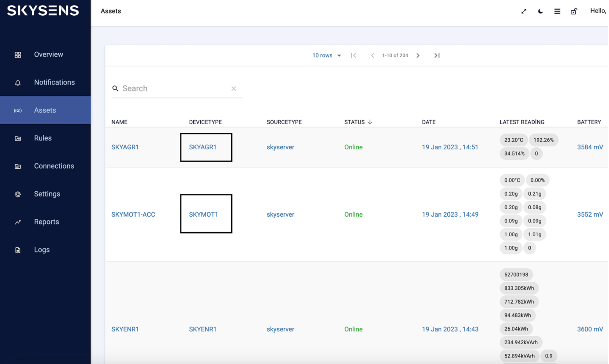The height and width of the screenshot is (364, 609).
Task: Open the hamburger menu icon
Action: click(x=557, y=11)
